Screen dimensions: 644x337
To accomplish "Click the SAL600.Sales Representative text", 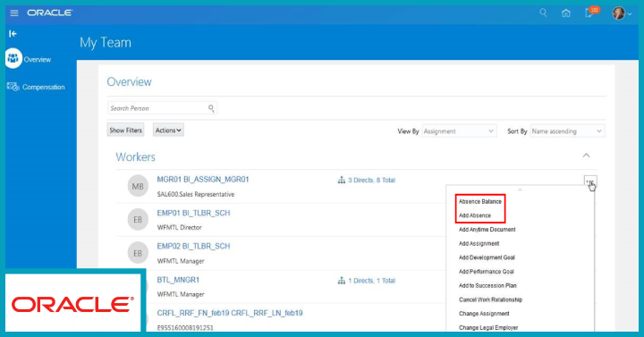I will point(196,195).
